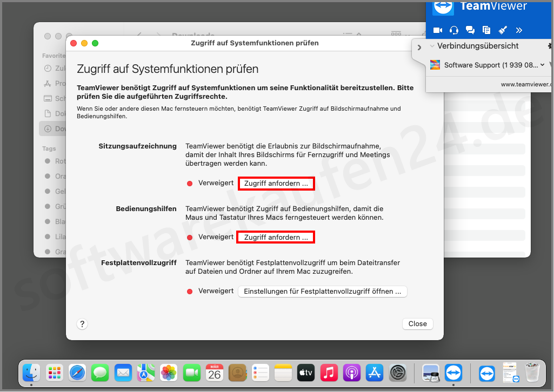Open the Mail app in the Dock
Screen dimensions: 554x392
(123, 373)
